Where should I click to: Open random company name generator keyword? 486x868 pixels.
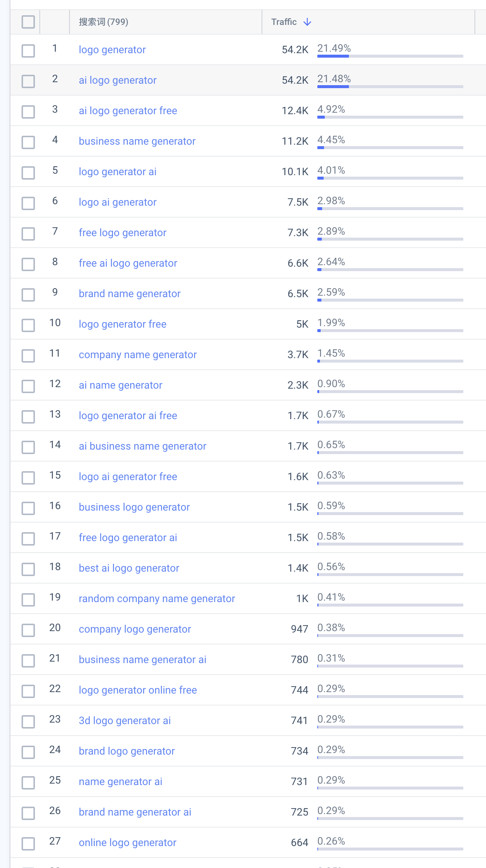tap(157, 599)
